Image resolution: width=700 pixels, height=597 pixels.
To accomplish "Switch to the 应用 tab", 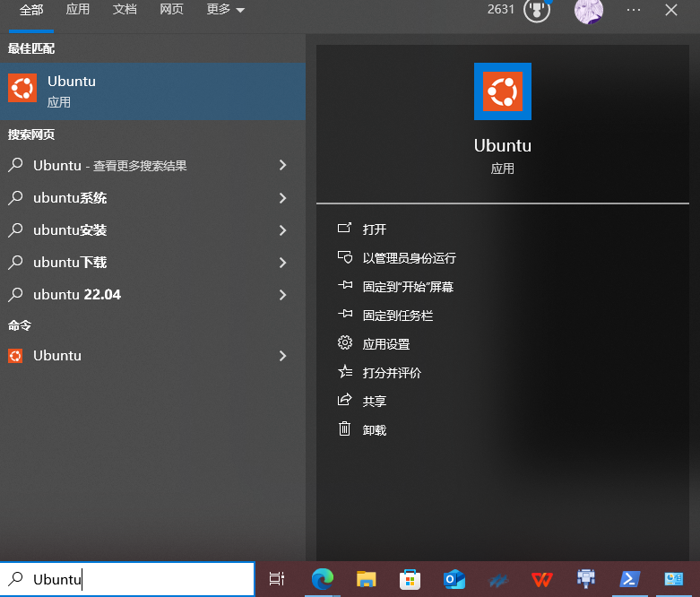I will [x=78, y=9].
